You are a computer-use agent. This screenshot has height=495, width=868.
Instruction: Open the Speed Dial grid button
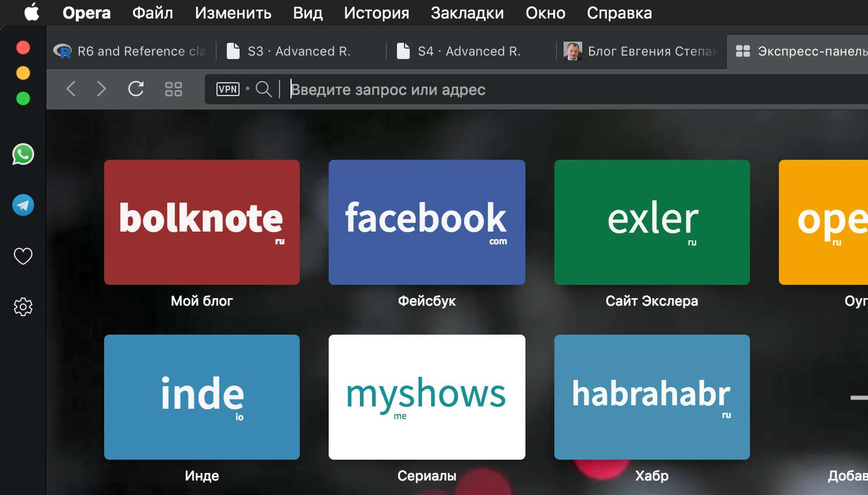point(174,89)
